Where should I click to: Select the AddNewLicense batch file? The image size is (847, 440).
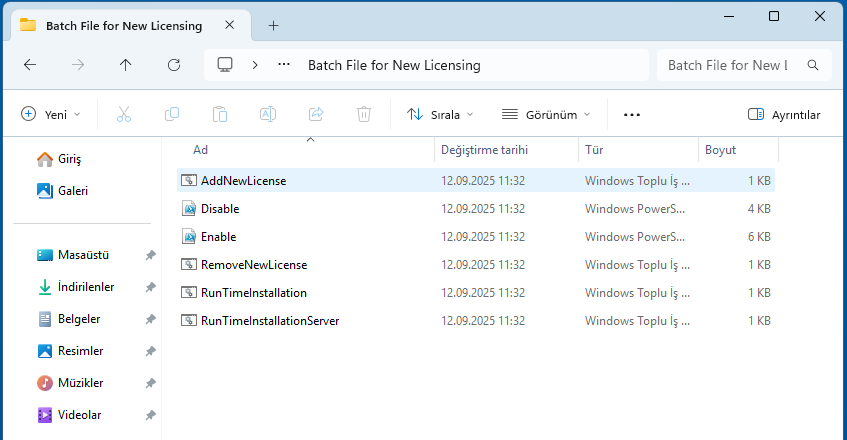243,181
